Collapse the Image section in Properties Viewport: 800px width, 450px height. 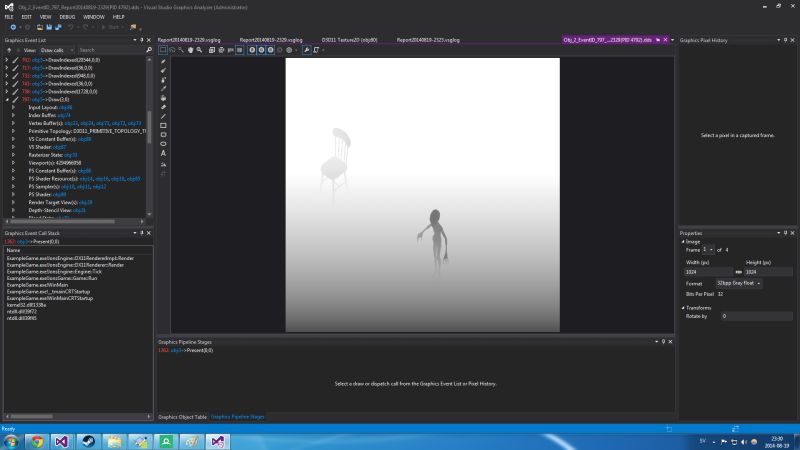click(x=683, y=242)
